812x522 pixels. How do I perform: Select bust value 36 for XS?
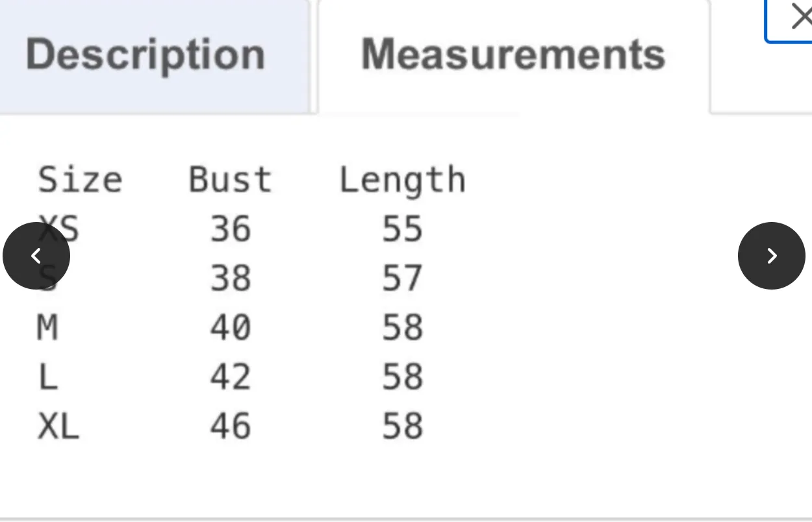point(231,229)
